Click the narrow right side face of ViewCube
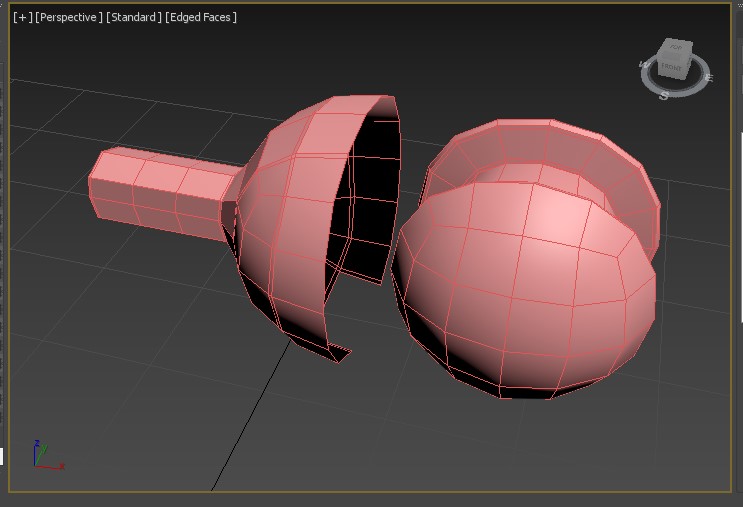The width and height of the screenshot is (743, 507). point(688,63)
